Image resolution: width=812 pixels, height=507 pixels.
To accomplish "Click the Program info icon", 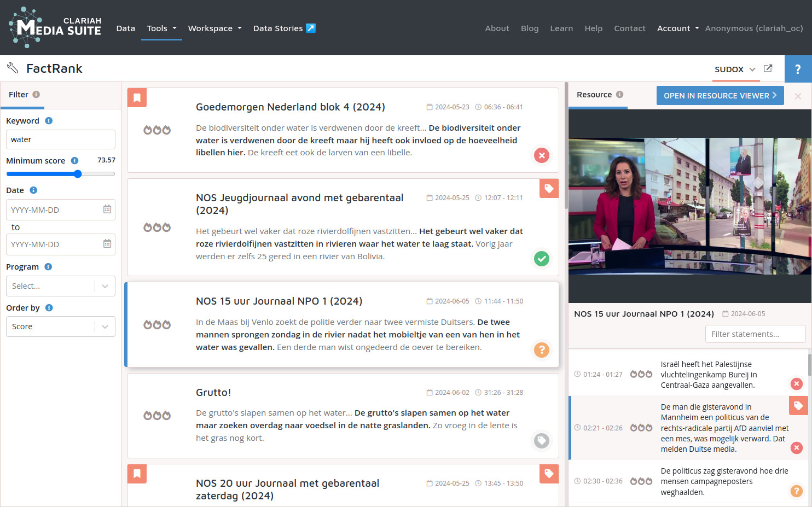I will pos(48,267).
